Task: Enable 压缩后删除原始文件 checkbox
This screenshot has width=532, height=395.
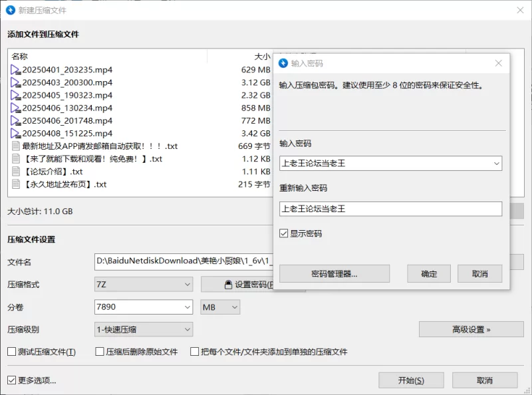Action: 100,352
